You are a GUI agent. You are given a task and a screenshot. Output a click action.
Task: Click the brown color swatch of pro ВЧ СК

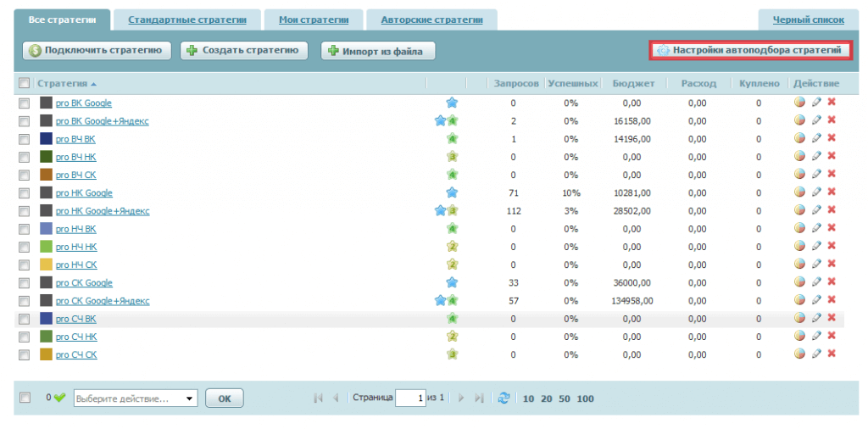click(x=46, y=175)
